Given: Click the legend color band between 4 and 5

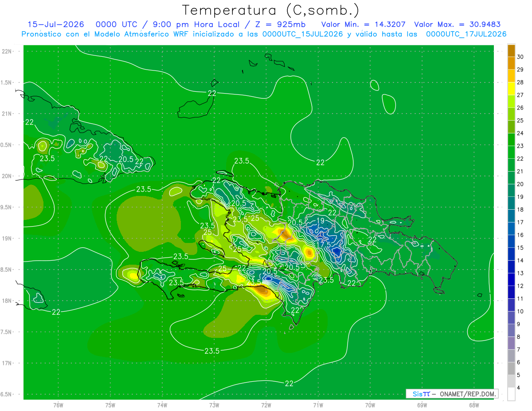Looking at the screenshot, I should (511, 382).
